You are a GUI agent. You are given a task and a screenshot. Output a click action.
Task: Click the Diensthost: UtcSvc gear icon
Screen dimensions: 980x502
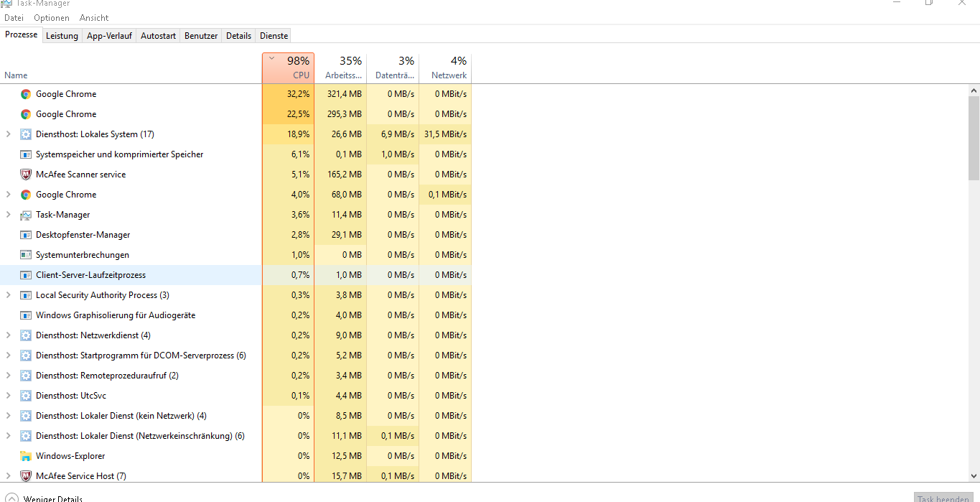tap(26, 396)
